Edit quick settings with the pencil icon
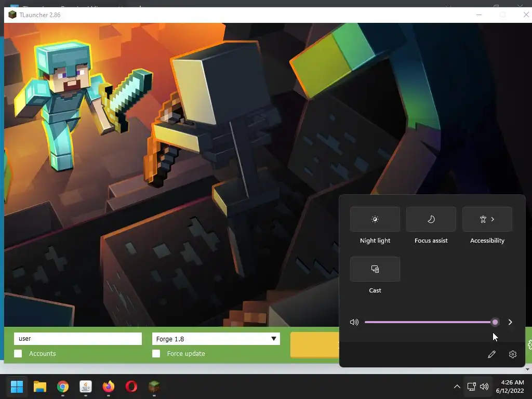 491,354
